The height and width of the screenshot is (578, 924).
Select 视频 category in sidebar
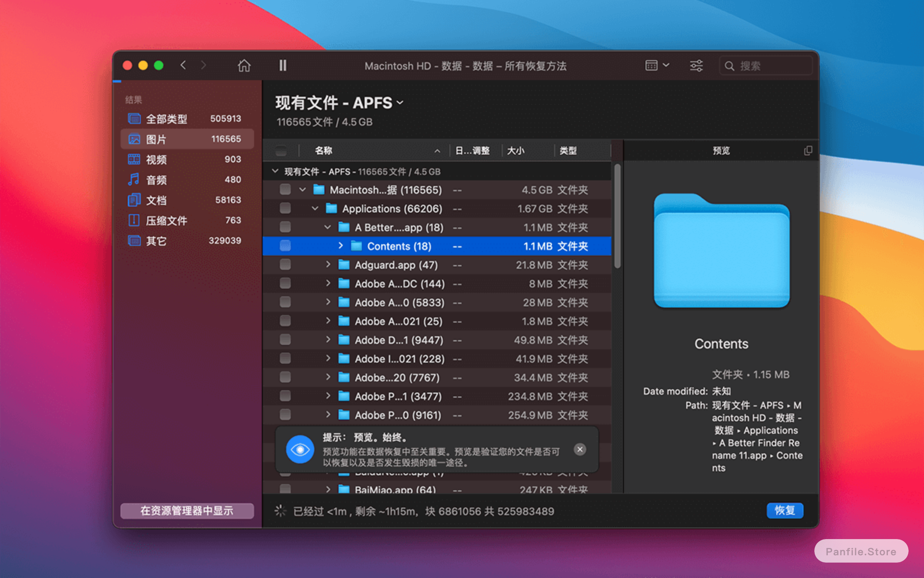tap(187, 160)
